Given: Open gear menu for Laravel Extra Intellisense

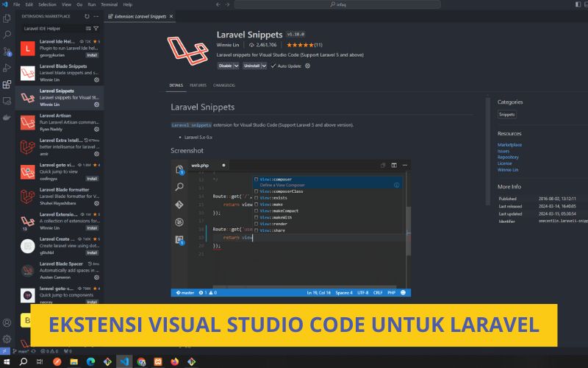Looking at the screenshot, I should pyautogui.click(x=96, y=154).
